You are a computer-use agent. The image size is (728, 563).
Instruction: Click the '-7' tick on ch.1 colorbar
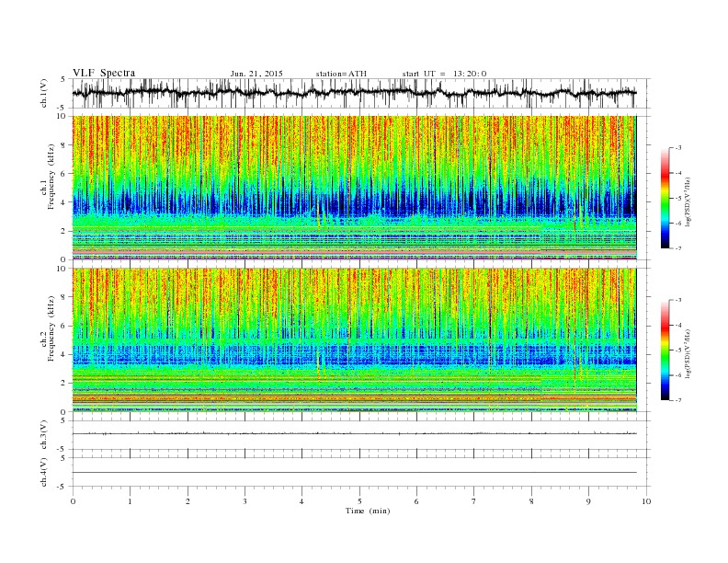click(x=677, y=248)
